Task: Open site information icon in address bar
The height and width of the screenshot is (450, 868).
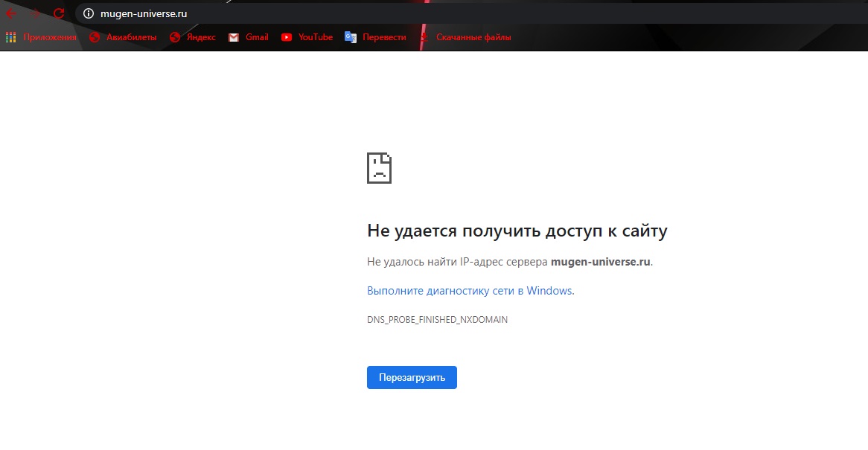Action: (x=89, y=13)
